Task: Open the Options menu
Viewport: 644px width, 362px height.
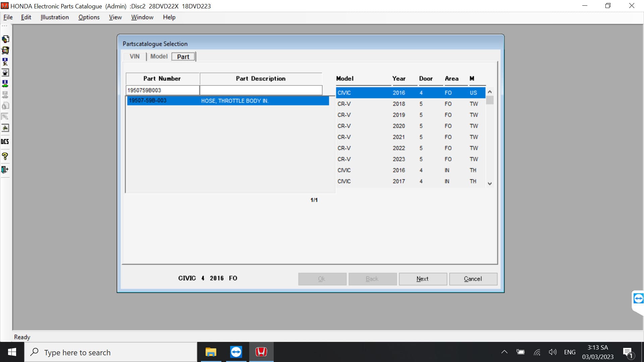Action: [x=89, y=17]
